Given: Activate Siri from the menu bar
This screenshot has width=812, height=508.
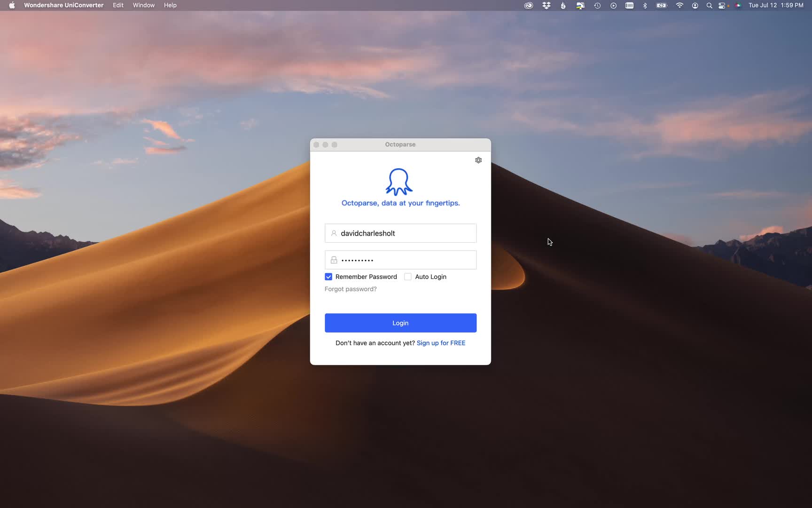Looking at the screenshot, I should [x=738, y=6].
